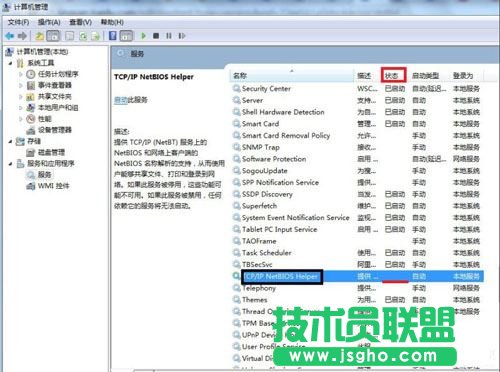Select 共享文件夹 in the tree
The image size is (500, 372).
tap(54, 97)
